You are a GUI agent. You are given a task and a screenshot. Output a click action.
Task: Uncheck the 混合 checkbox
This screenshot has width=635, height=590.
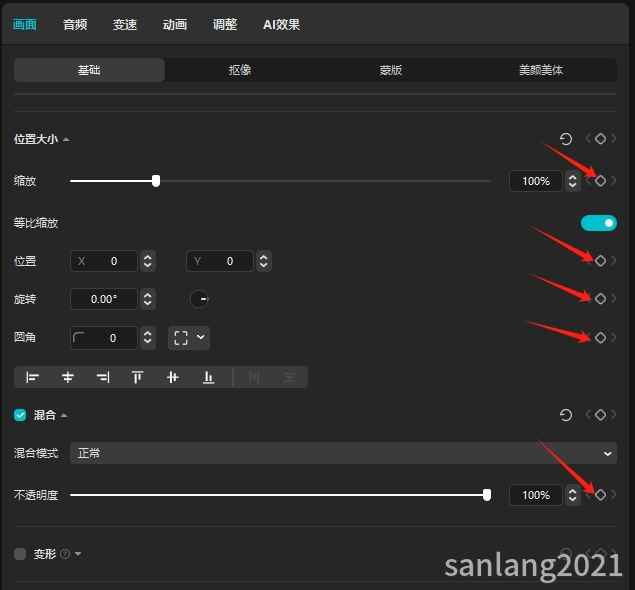click(20, 415)
